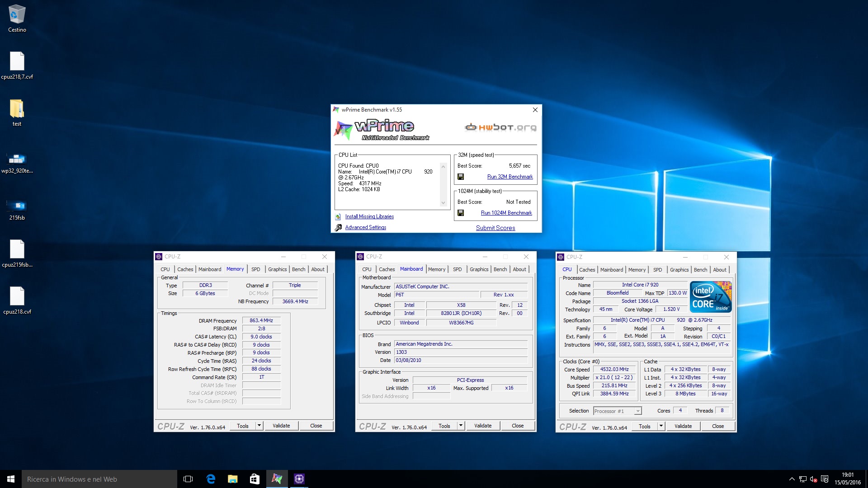
Task: Click the Intel Core i7 logo in CPU-Z
Action: pyautogui.click(x=711, y=296)
